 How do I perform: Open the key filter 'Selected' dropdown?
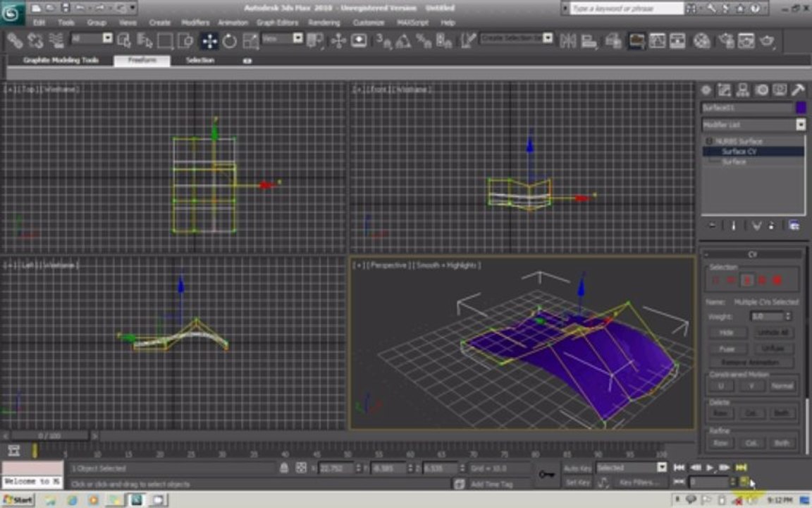[662, 467]
